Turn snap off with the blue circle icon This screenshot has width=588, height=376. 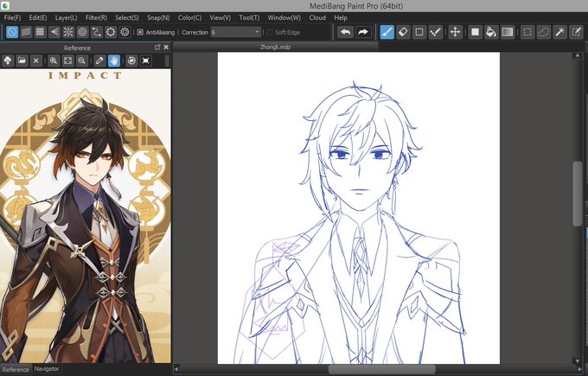(12, 32)
